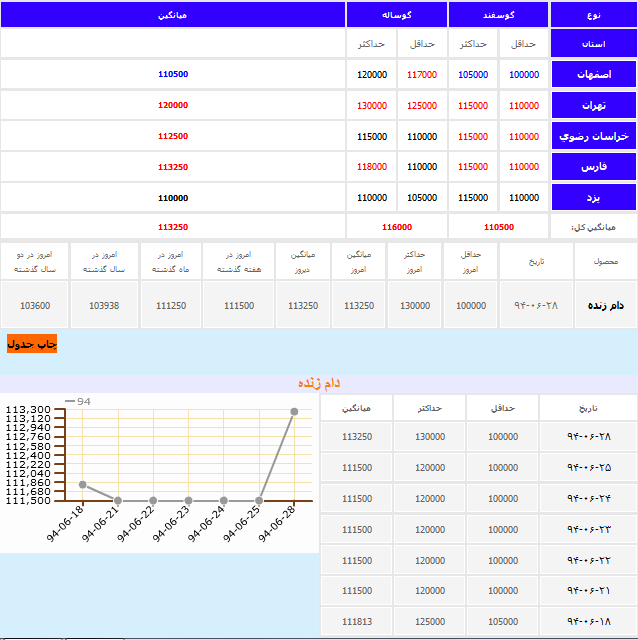Click the history table حداقل header

tap(502, 408)
